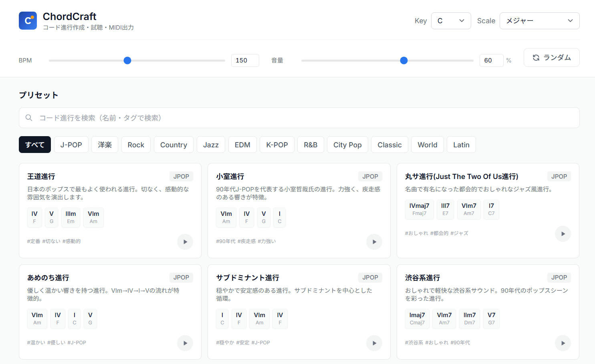Screen dimensions: 595x364
Task: Filter presets by City Pop
Action: coord(347,145)
